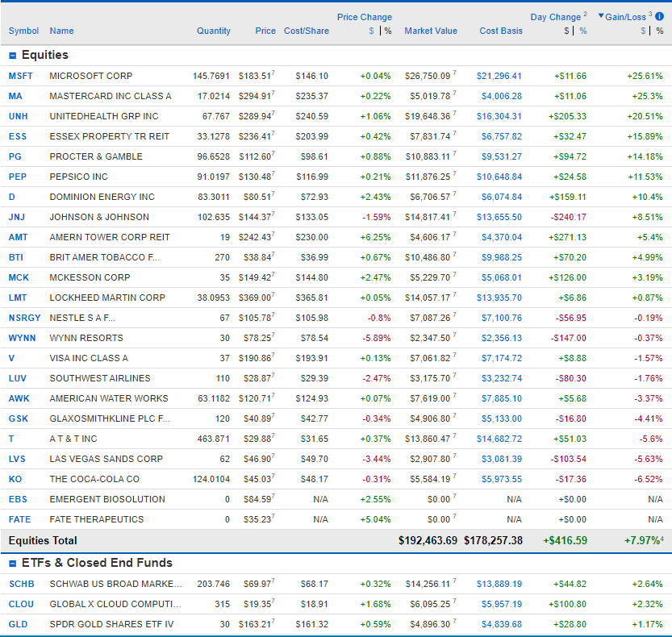Screen dimensions: 672x637
Task: Open PepsiCo cost basis $10,648.84
Action: coord(499,177)
